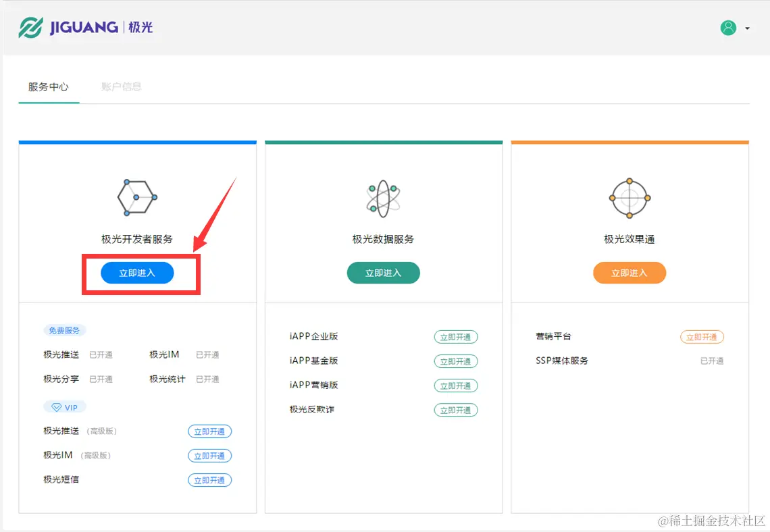Viewport: 770px width, 532px height.
Task: Click the 极光分享 label
Action: [61, 379]
